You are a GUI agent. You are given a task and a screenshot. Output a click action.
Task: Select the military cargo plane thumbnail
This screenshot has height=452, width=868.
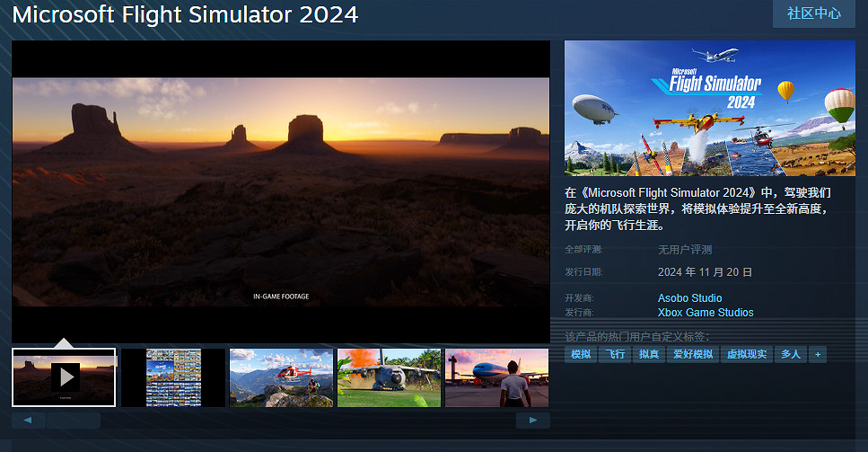pos(389,377)
